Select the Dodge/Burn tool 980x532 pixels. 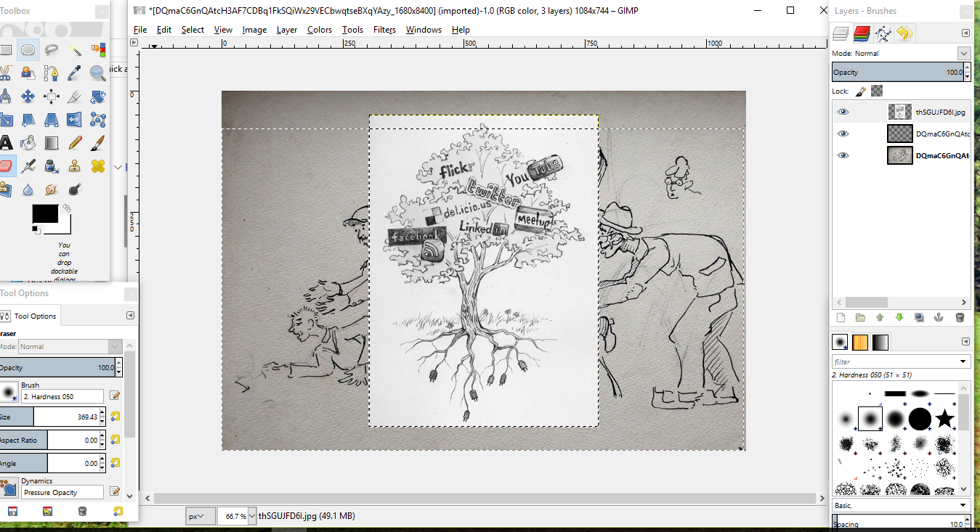coord(75,189)
